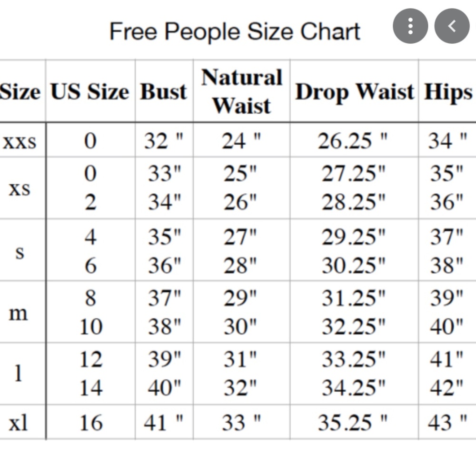Click the xl size row label
476x476 pixels.
18,423
